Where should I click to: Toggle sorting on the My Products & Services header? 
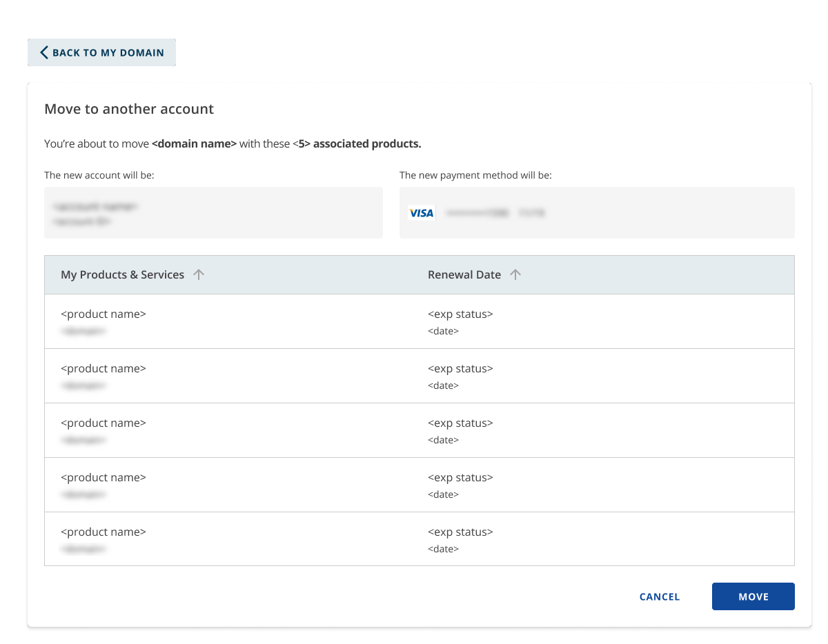[122, 274]
